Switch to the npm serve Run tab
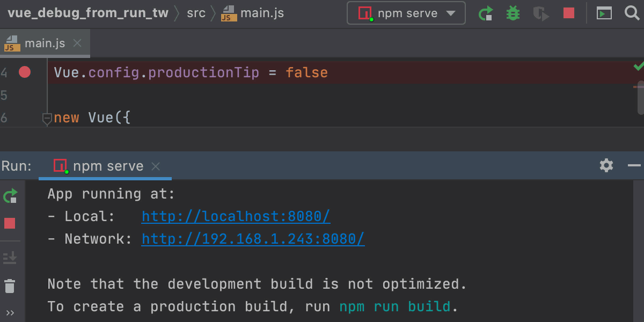The image size is (644, 322). click(x=108, y=166)
